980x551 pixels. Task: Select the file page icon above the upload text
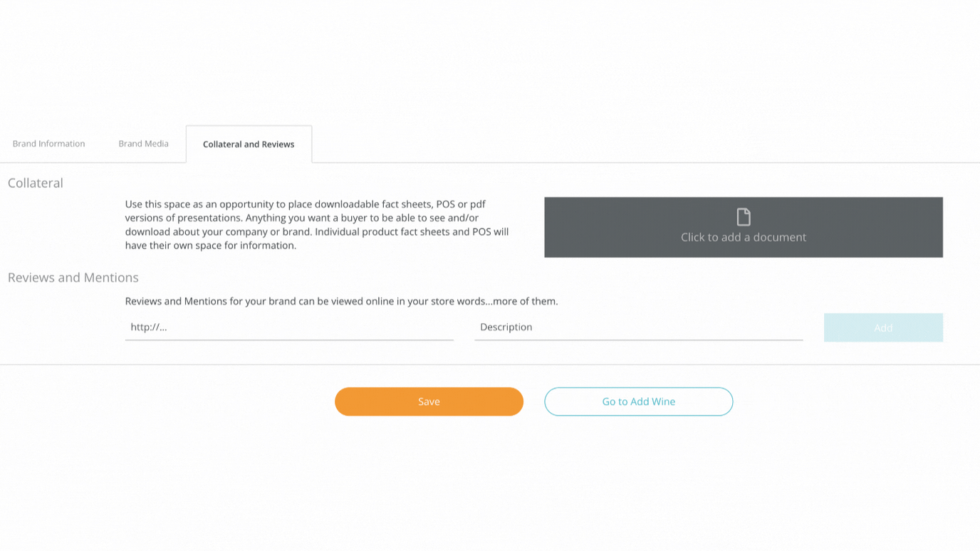tap(744, 216)
